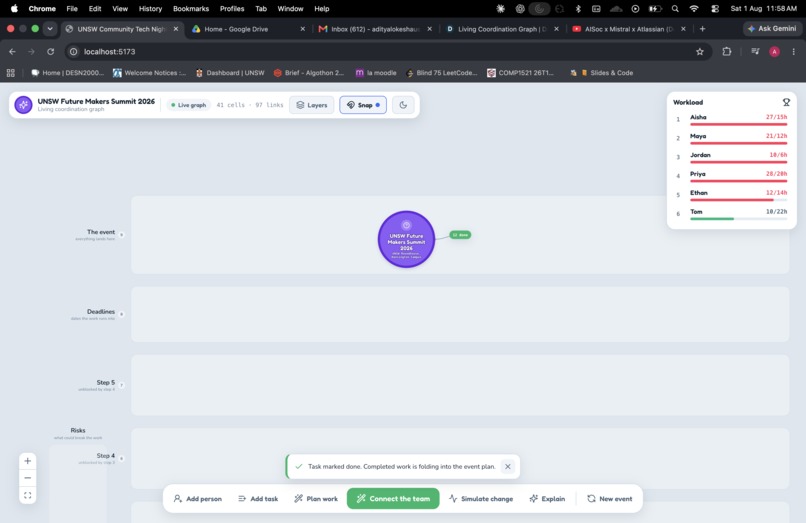Click the Deadlines lane label
Screen dimensions: 806x523
(101, 312)
